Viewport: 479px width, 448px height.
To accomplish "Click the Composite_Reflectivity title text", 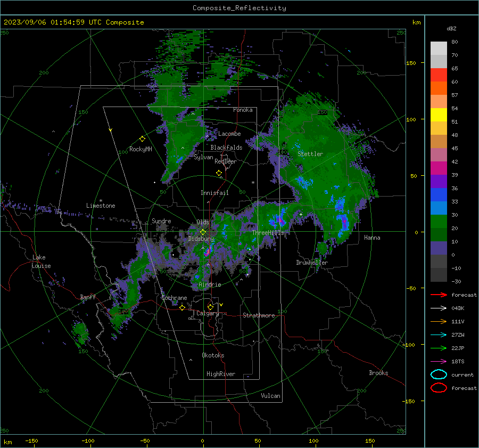I will pos(239,8).
